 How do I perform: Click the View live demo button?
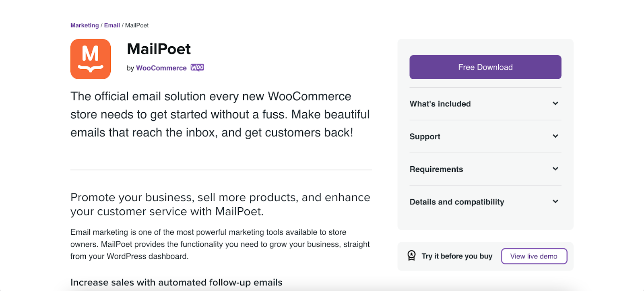coord(534,256)
